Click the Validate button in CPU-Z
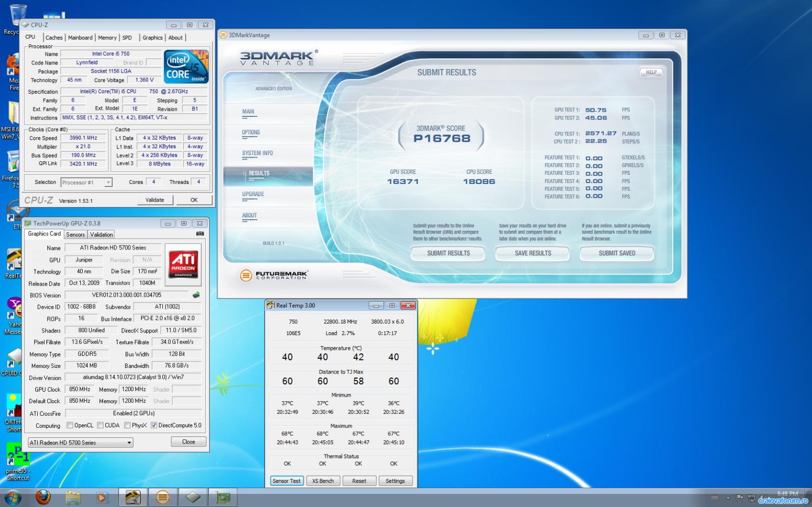 (155, 200)
